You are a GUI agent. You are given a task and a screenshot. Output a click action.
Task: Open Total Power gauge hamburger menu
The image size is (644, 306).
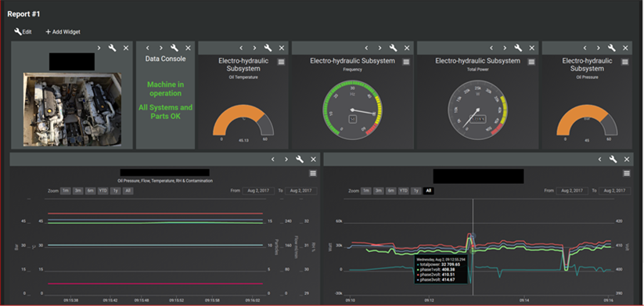[x=531, y=62]
